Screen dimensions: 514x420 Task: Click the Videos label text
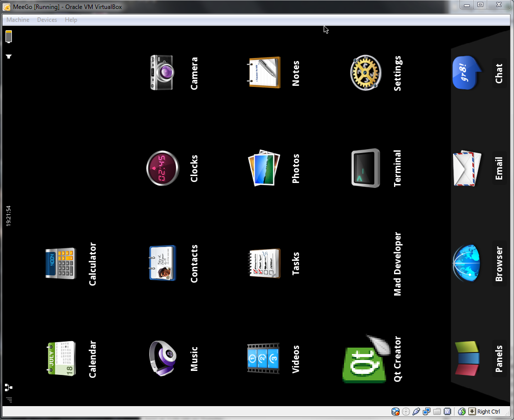(x=296, y=359)
